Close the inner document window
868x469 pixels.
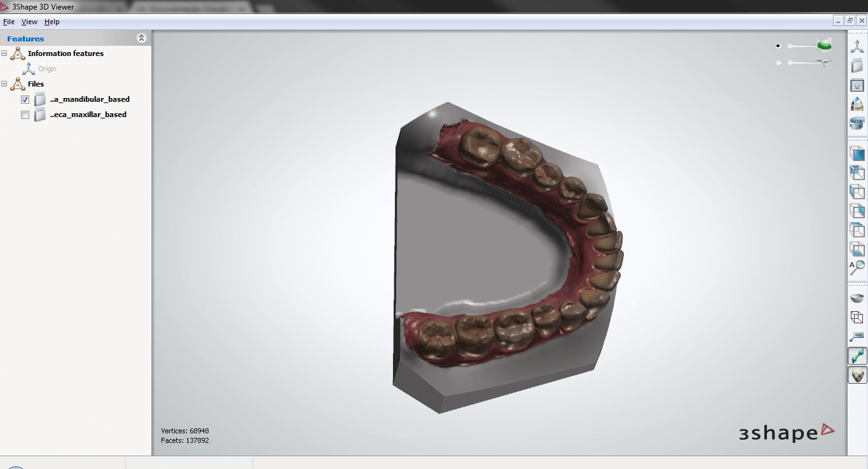click(862, 21)
